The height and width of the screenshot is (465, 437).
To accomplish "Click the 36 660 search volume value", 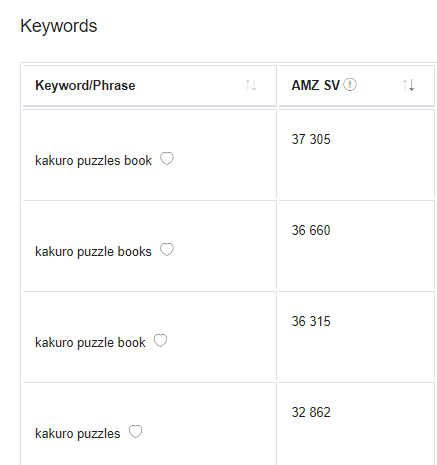I will pos(311,230).
